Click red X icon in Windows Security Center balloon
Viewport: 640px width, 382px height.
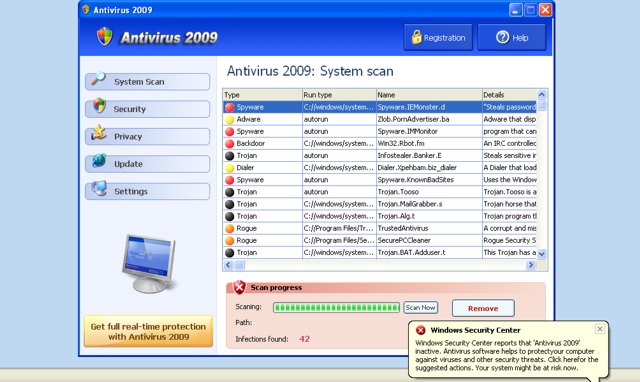(420, 330)
